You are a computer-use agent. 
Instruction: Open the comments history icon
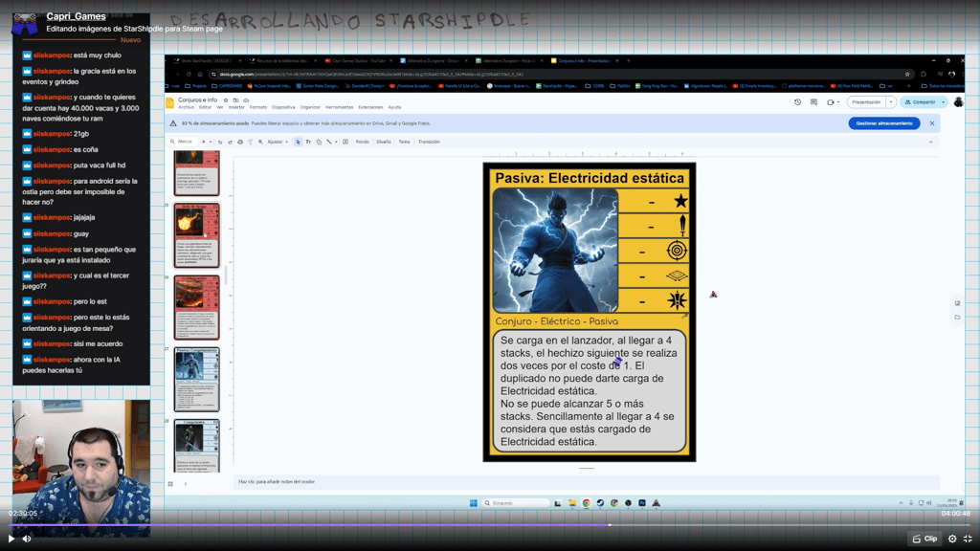click(813, 101)
